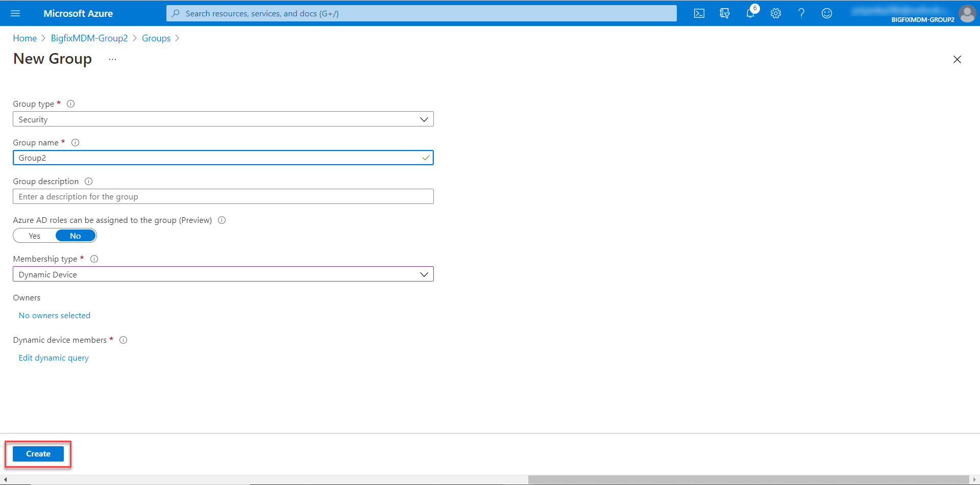980x485 pixels.
Task: Set Azure AD roles toggle to Yes
Action: coord(35,236)
